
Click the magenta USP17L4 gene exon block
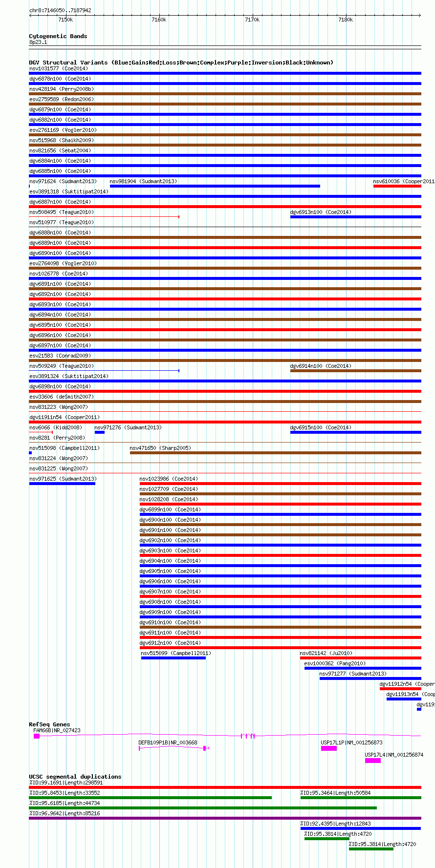point(373,761)
